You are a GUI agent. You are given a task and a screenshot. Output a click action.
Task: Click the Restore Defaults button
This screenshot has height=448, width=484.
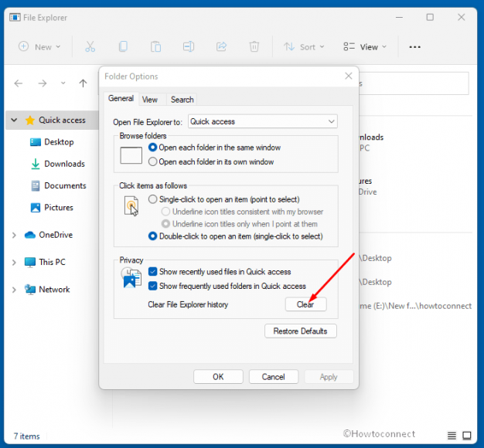click(x=300, y=331)
